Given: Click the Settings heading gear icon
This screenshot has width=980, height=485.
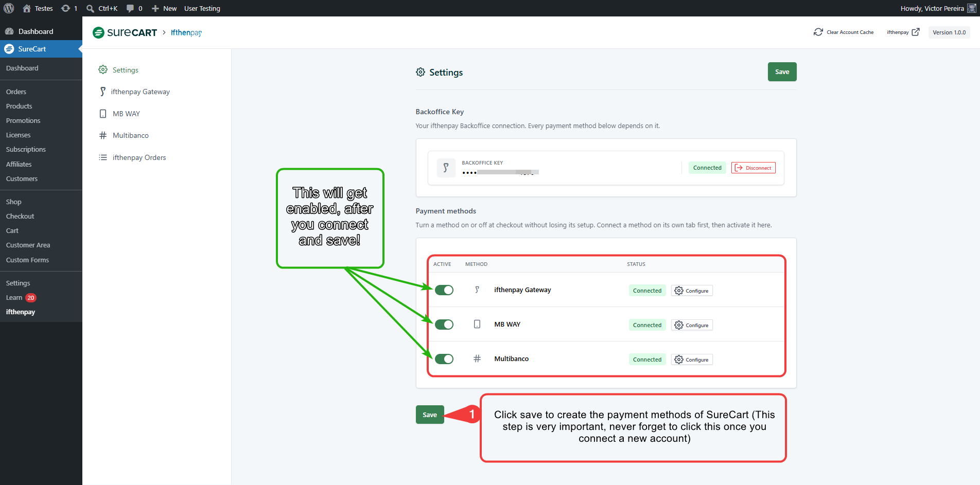Looking at the screenshot, I should pos(421,72).
